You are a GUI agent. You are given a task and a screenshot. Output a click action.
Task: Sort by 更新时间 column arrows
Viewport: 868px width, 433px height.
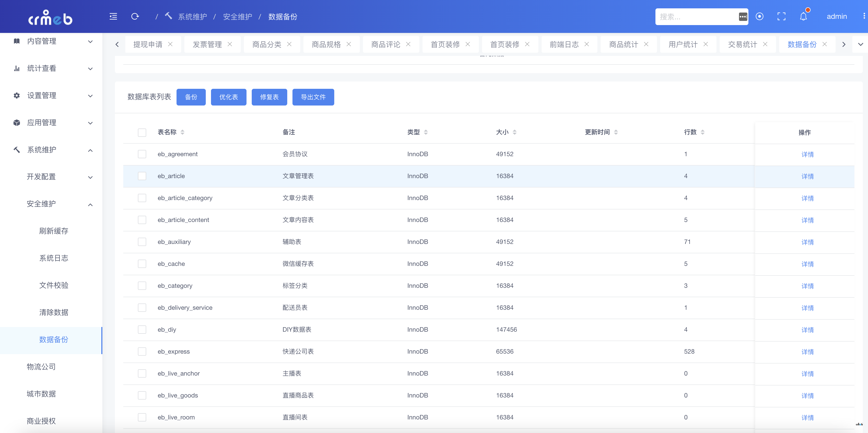point(616,132)
